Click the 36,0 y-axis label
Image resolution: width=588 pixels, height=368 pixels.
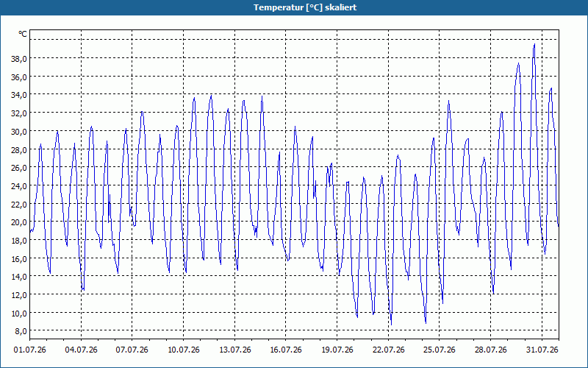tap(20, 77)
